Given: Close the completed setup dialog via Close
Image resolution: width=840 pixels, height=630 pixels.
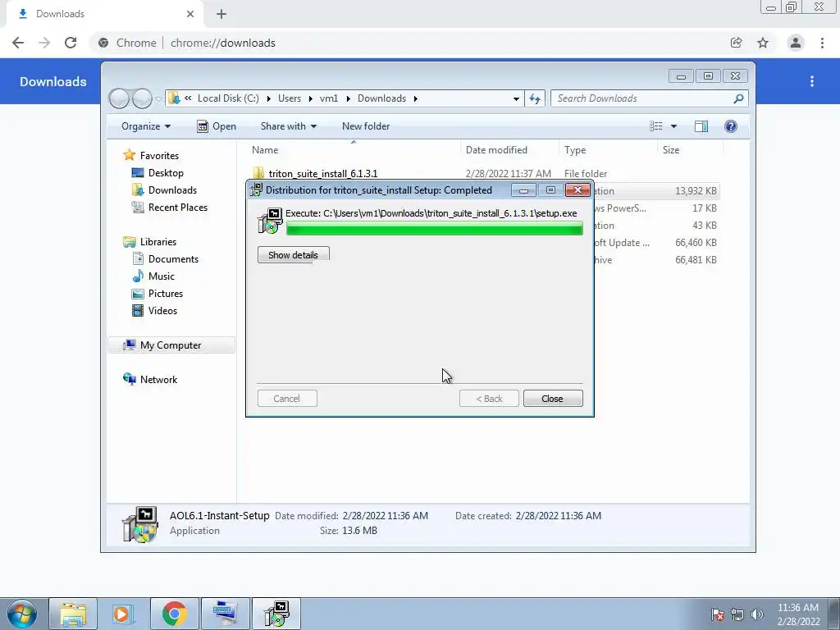Looking at the screenshot, I should pos(552,399).
